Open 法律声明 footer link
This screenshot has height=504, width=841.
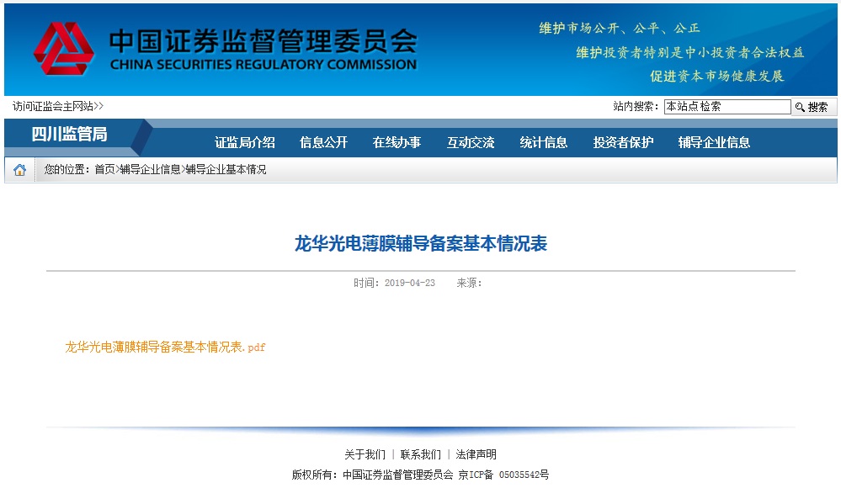(476, 454)
